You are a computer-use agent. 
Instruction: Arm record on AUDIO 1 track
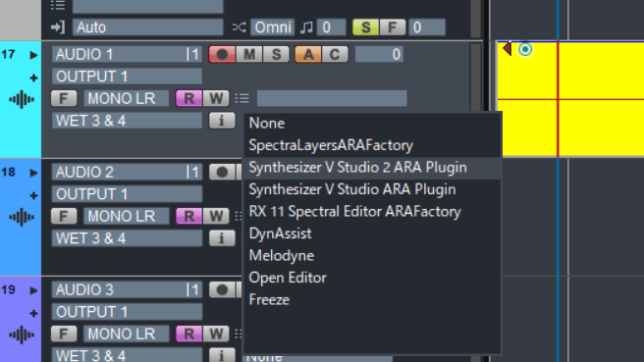tap(222, 55)
